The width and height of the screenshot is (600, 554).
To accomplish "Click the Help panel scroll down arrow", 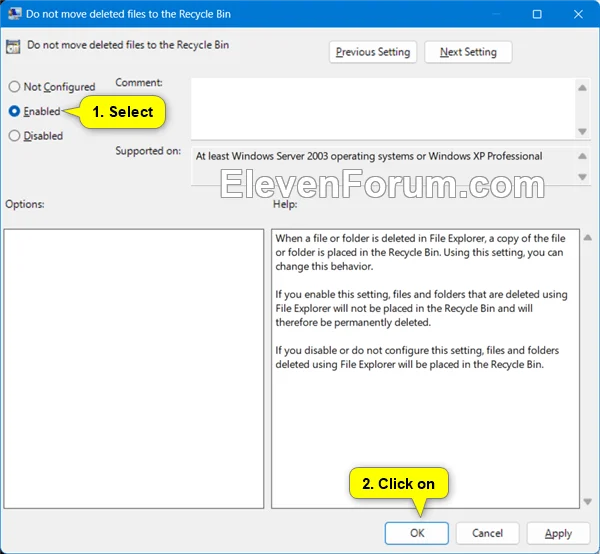I will point(588,501).
